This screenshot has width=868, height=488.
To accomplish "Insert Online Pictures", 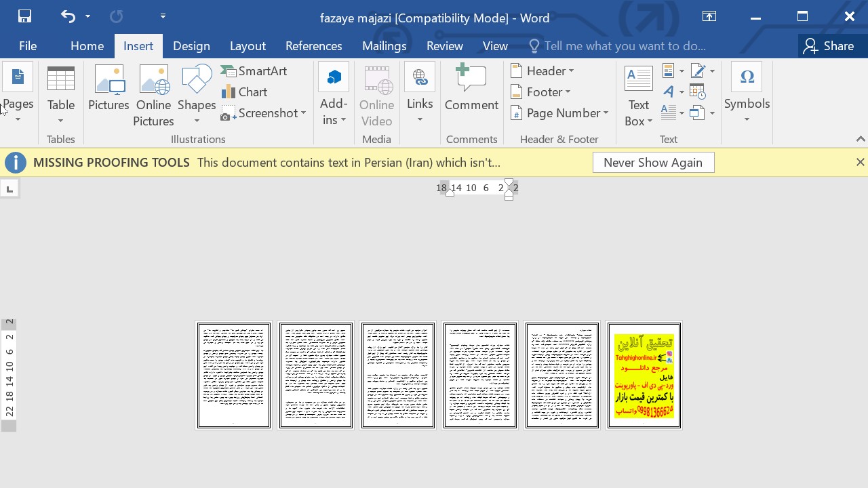I will click(x=153, y=96).
